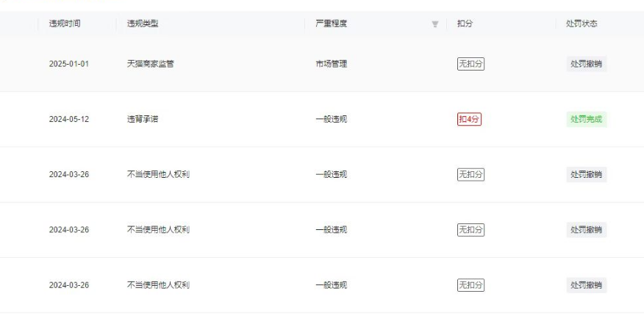
Task: Select the 2025-01-01 violation date
Action: click(69, 64)
